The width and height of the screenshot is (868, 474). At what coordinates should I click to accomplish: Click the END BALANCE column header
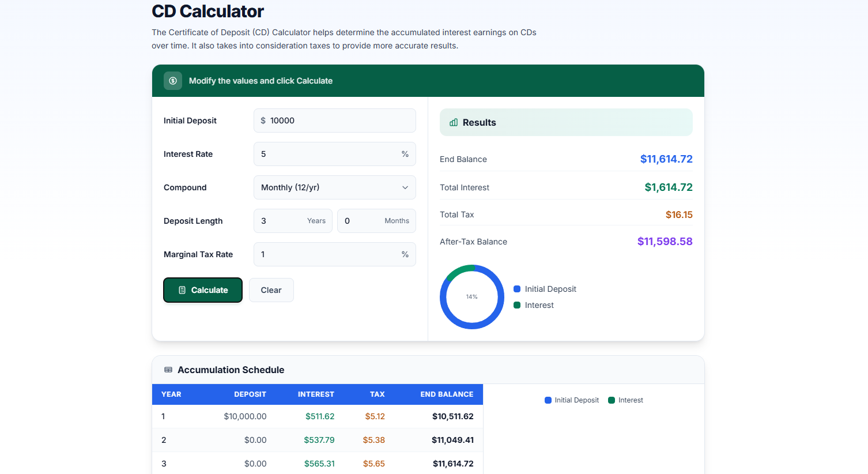tap(447, 394)
